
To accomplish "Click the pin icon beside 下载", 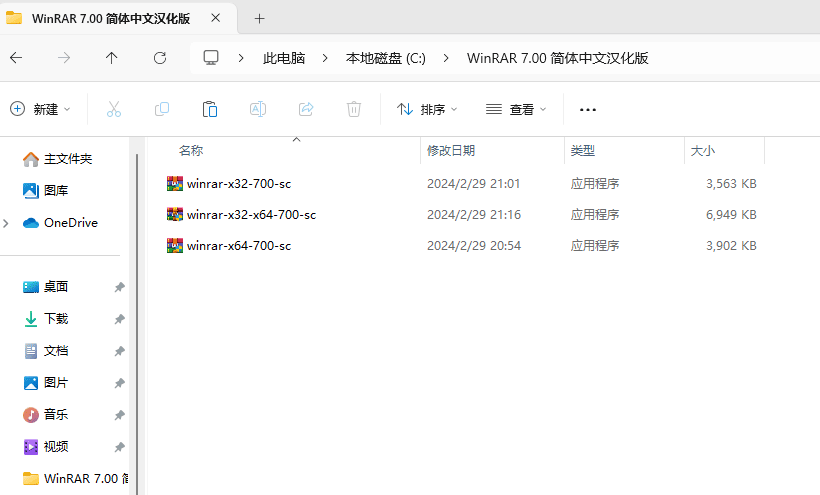I will pos(120,319).
